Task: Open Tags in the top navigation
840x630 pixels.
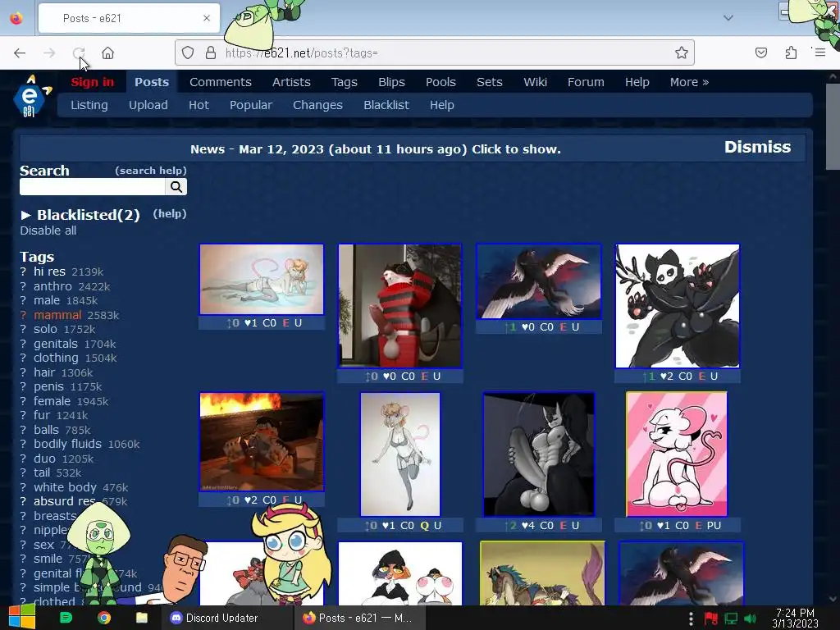Action: click(x=344, y=82)
